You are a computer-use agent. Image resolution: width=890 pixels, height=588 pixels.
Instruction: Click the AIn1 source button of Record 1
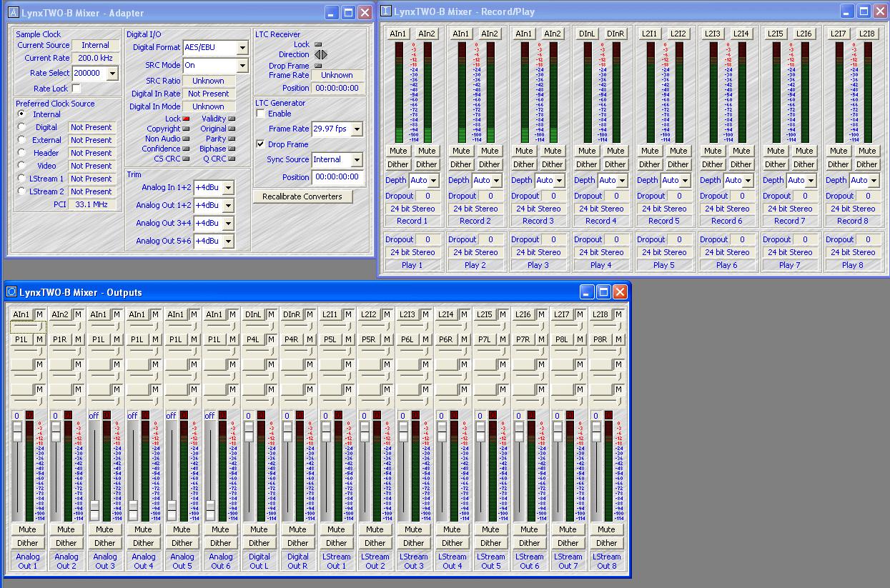click(x=398, y=34)
